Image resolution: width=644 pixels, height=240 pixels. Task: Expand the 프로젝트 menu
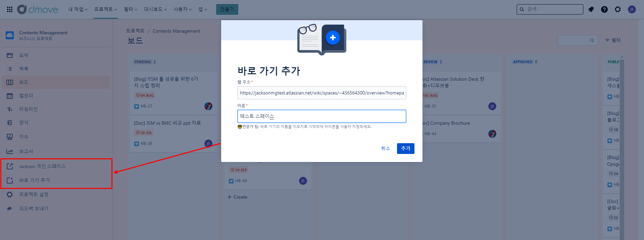coord(106,9)
